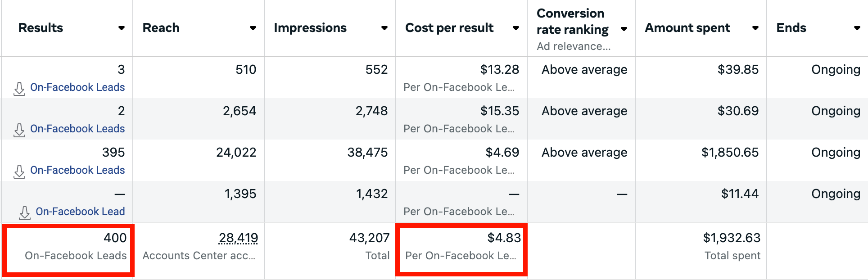The image size is (868, 280).
Task: Open the On-Facebook Lead link with no results
Action: coord(80,212)
